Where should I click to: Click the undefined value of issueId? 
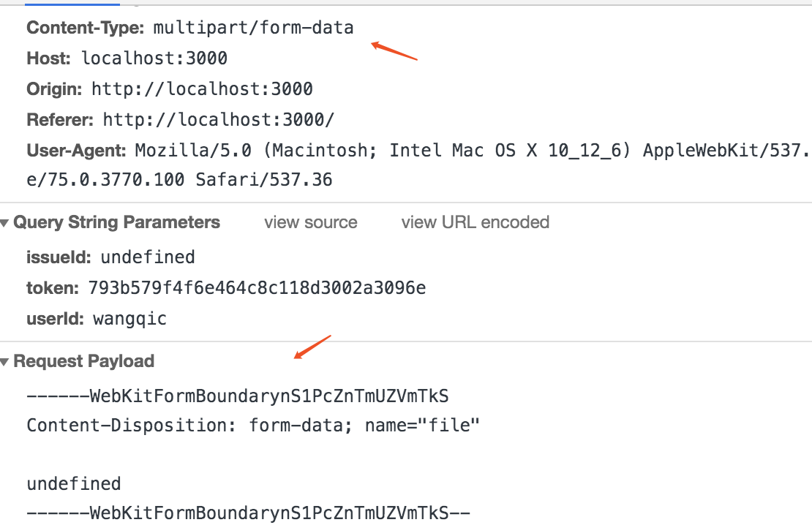pyautogui.click(x=148, y=257)
